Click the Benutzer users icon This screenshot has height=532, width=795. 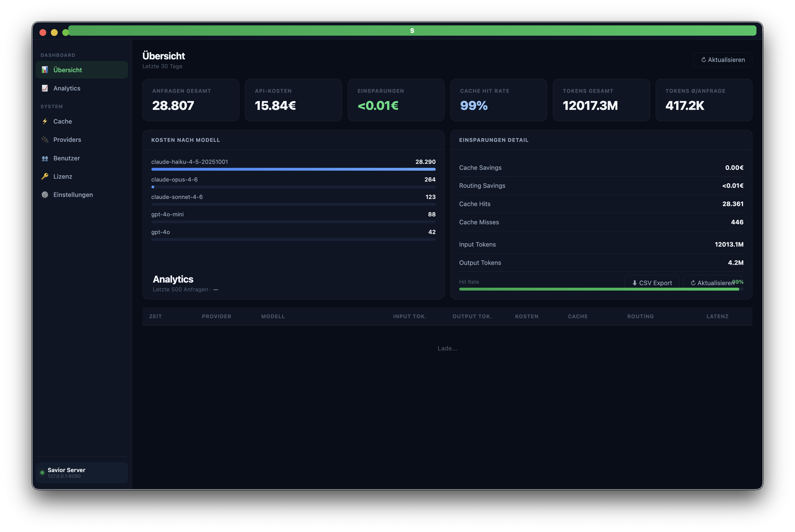pyautogui.click(x=45, y=158)
